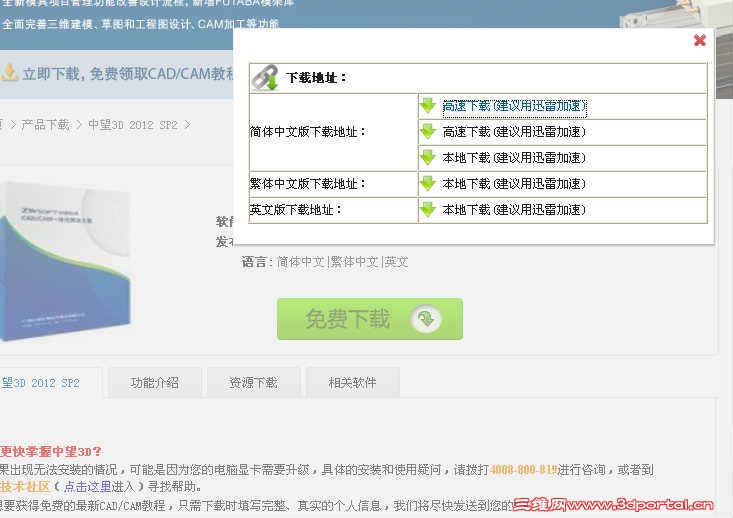Click the 简体中文版下载地址 label
The image size is (733, 518).
tap(308, 132)
